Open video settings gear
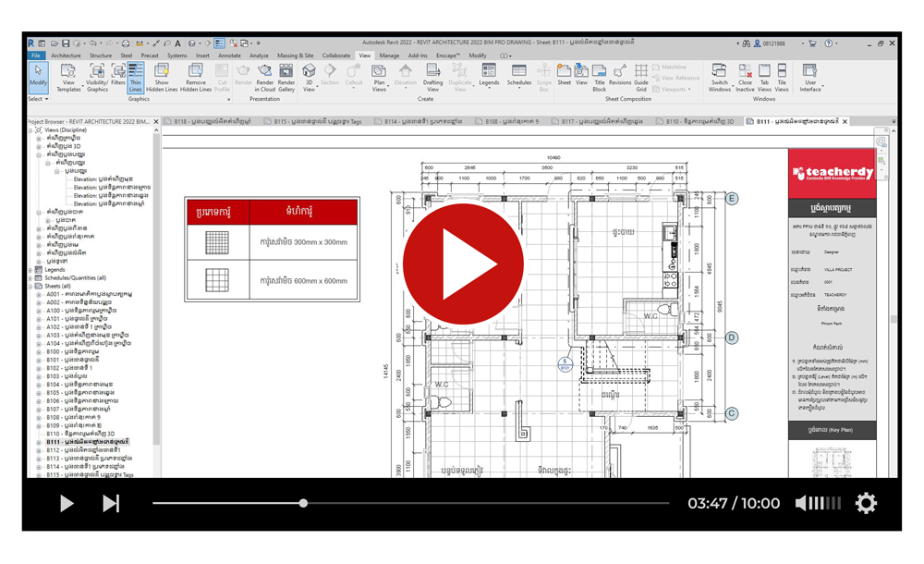 [866, 503]
